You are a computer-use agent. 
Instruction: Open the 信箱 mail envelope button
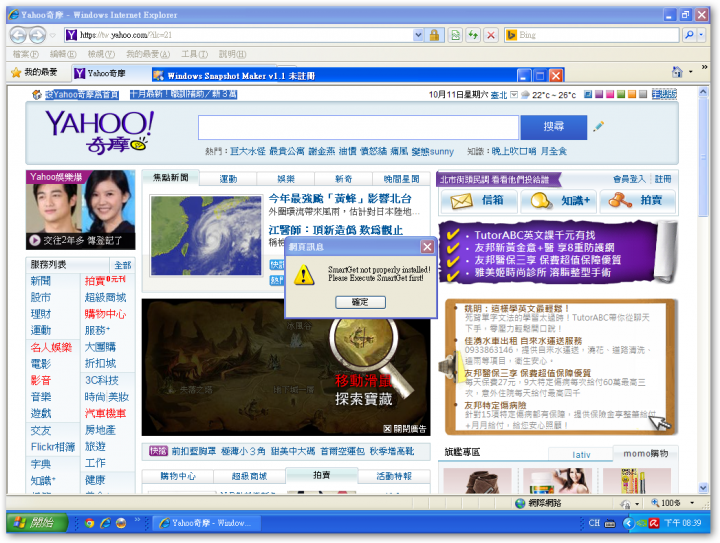point(479,201)
